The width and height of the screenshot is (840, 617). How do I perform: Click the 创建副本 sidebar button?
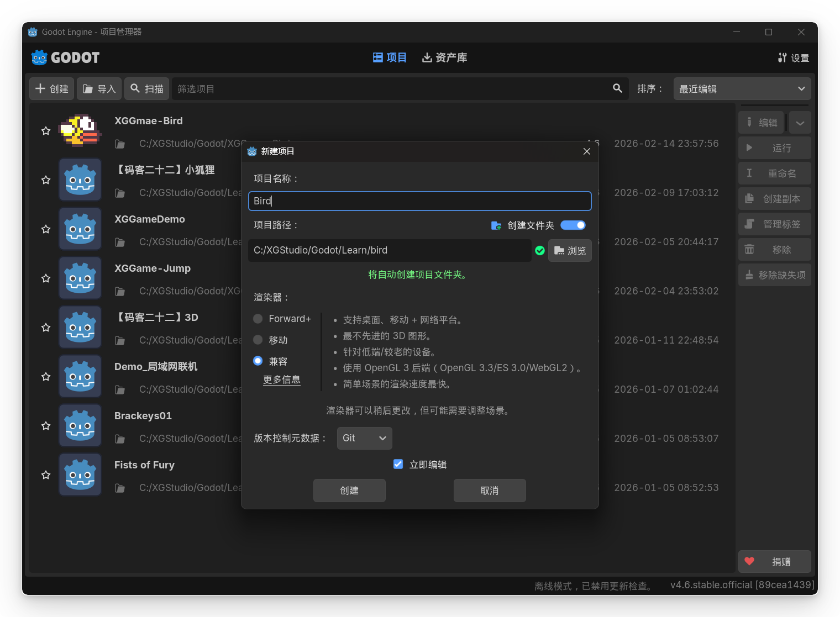tap(775, 199)
